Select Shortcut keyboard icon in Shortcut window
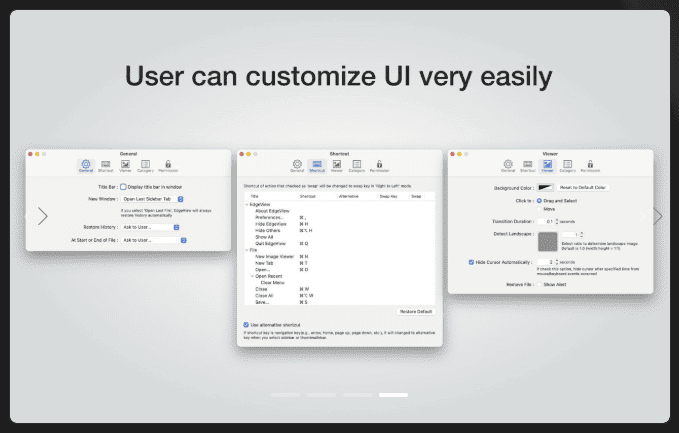Viewport: 679px width, 433px height. 317,166
